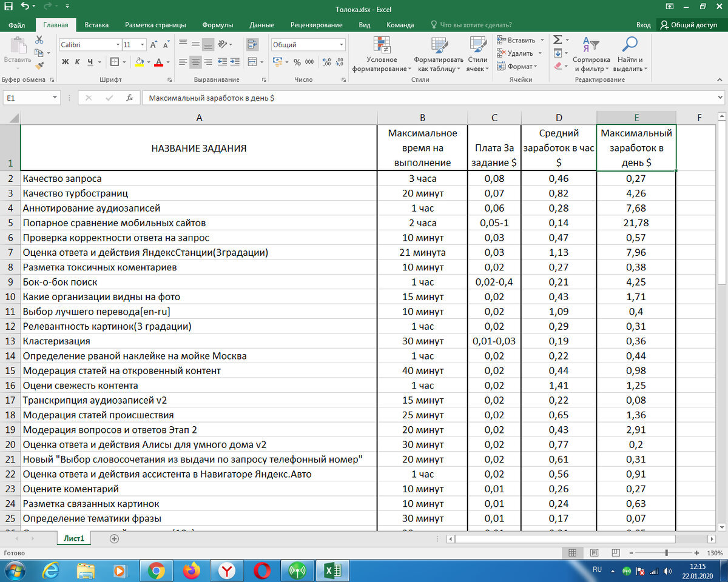Click the Copy icon in the clipboard group
728x582 pixels.
[39, 53]
